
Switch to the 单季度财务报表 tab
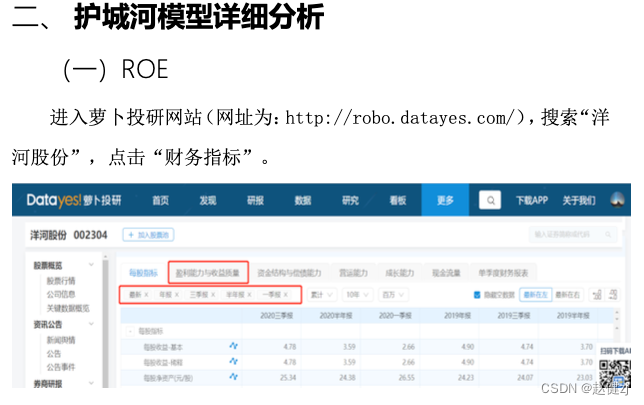(x=503, y=273)
